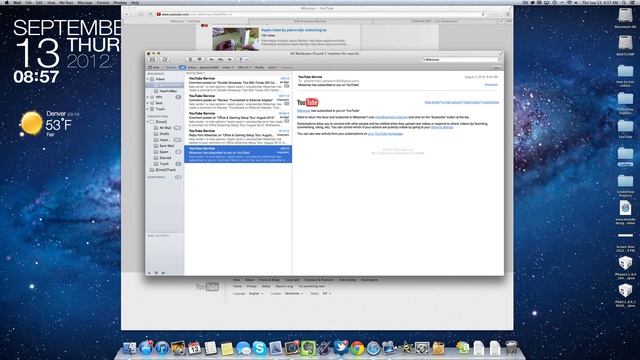Click Hide in the favorites bar

(155, 67)
